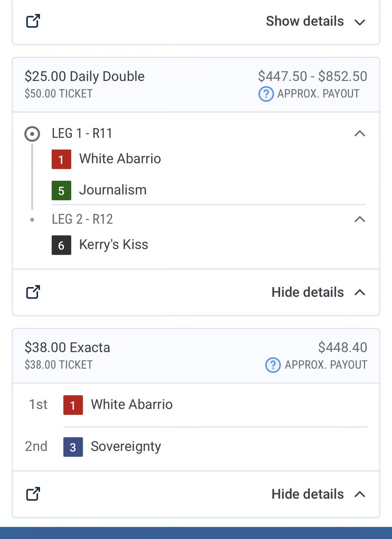The image size is (392, 539).
Task: Open share icon on Daily Double card
Action: [33, 292]
